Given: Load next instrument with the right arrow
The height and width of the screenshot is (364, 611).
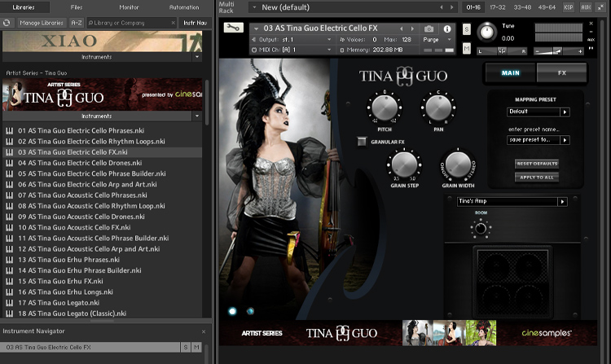Looking at the screenshot, I should coord(412,29).
